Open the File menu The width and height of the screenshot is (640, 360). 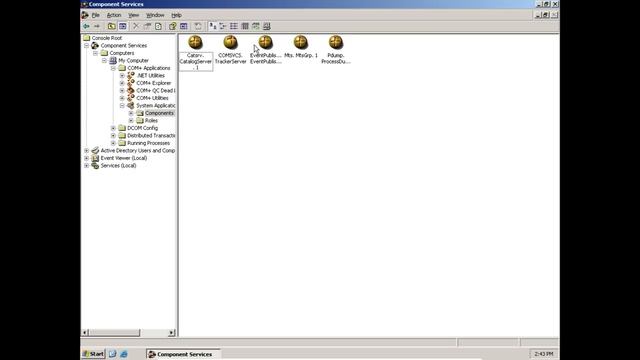coord(96,15)
